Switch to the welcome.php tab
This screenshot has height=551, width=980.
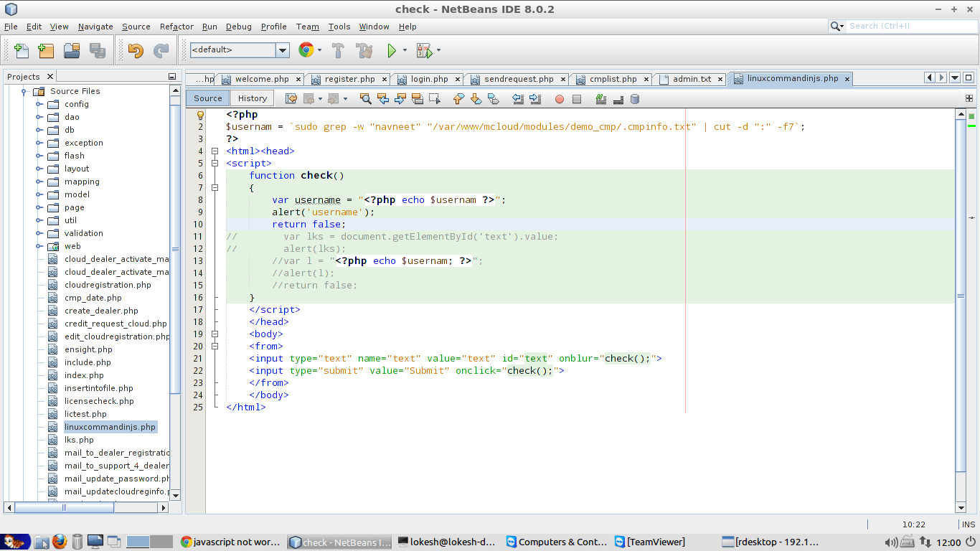click(261, 79)
